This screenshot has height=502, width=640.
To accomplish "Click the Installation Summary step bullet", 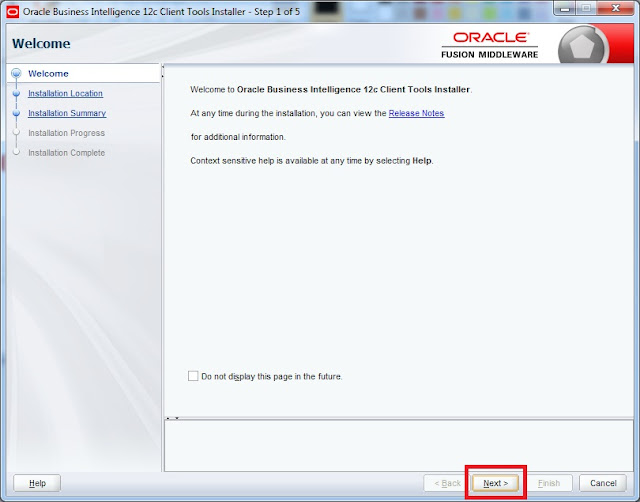I will (x=16, y=113).
